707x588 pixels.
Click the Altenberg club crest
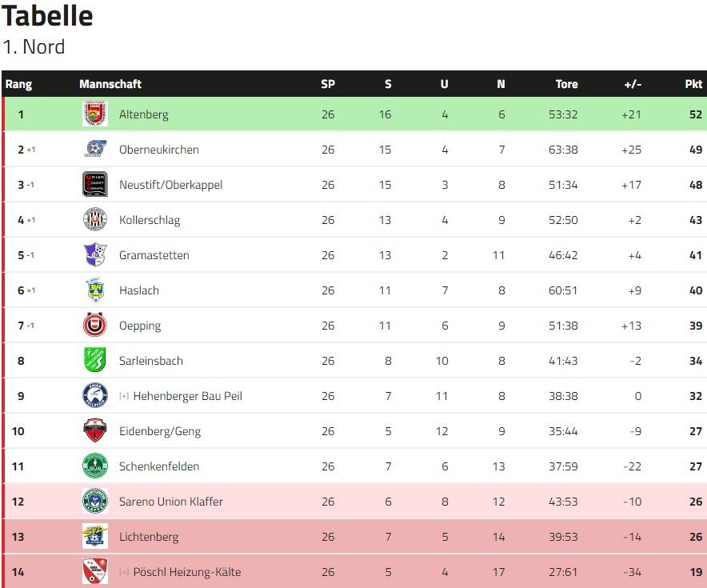click(x=95, y=114)
